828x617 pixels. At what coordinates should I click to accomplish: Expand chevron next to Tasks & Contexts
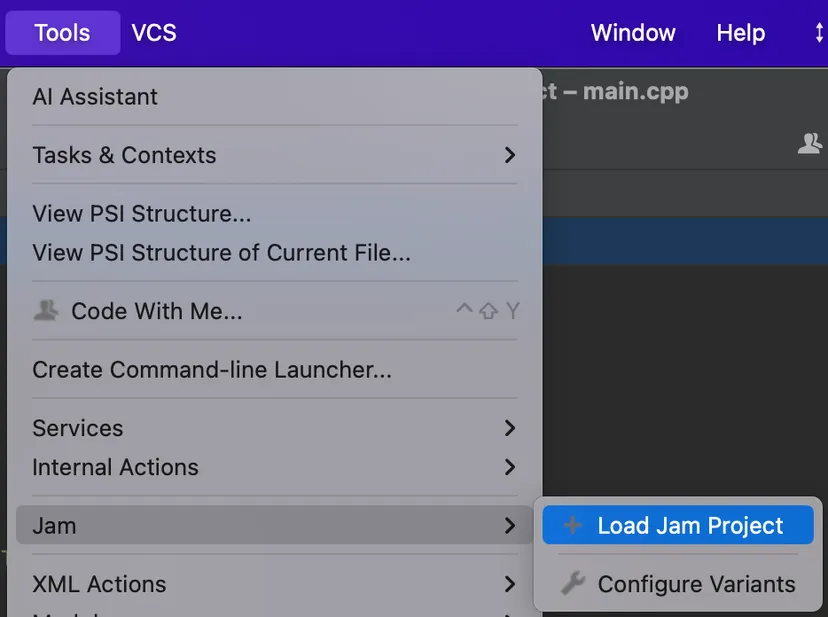click(x=510, y=155)
